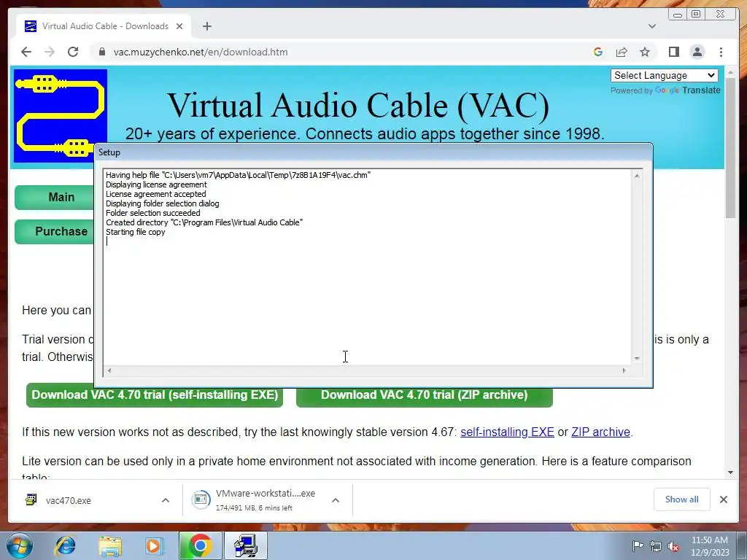747x560 pixels.
Task: Open the Windows Start orb
Action: tap(20, 545)
